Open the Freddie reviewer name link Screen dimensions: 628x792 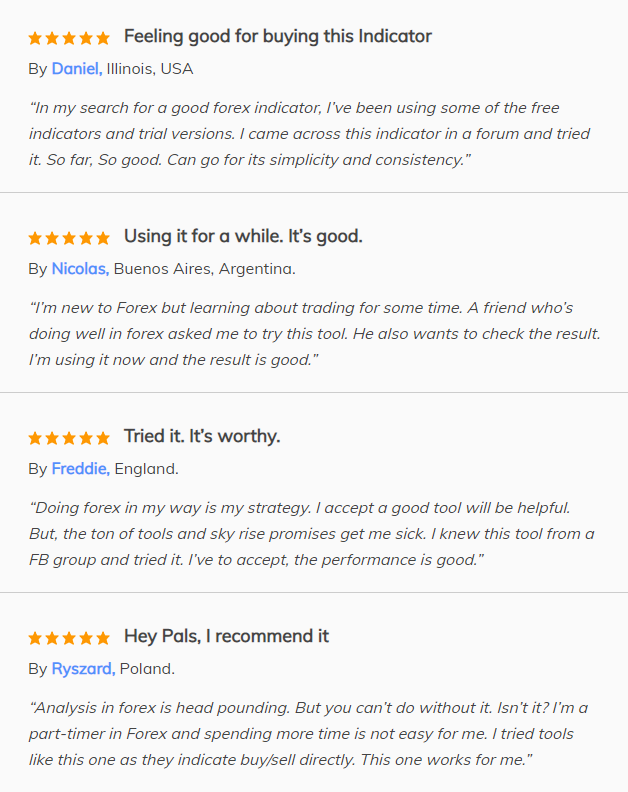[x=81, y=469]
